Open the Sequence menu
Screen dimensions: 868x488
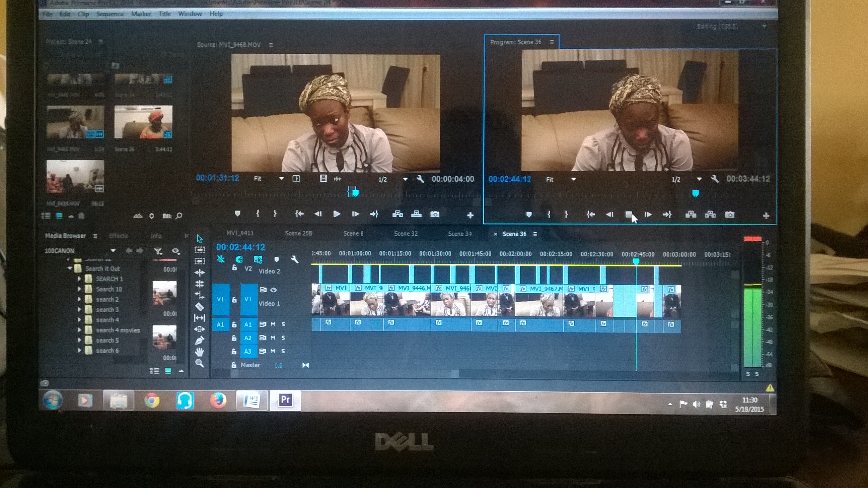110,14
